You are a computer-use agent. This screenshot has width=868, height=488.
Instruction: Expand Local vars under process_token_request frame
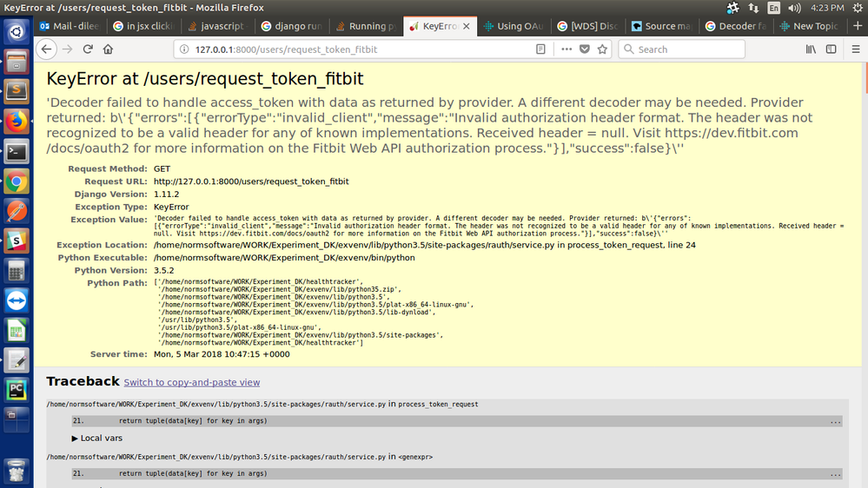(96, 439)
